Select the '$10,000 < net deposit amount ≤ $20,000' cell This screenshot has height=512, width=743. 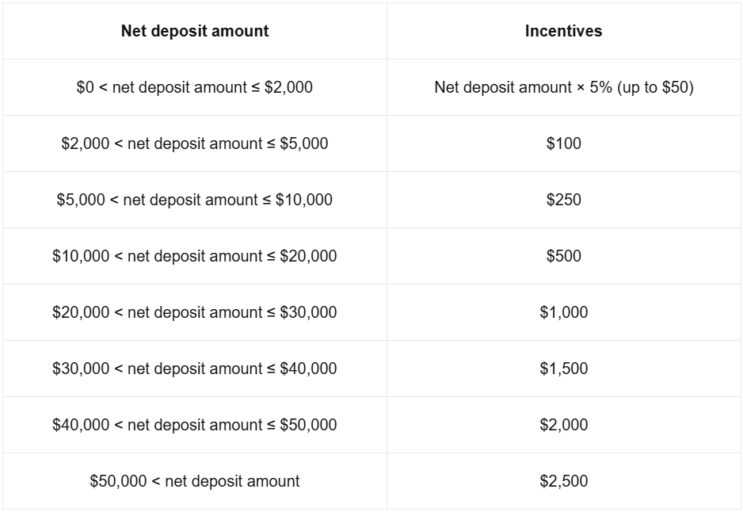pos(194,256)
